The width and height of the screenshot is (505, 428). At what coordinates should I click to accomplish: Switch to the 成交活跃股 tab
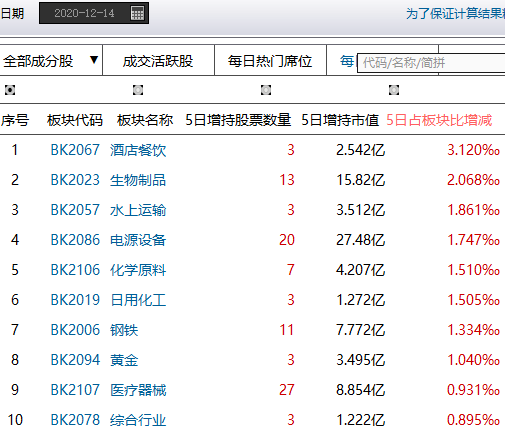(158, 61)
